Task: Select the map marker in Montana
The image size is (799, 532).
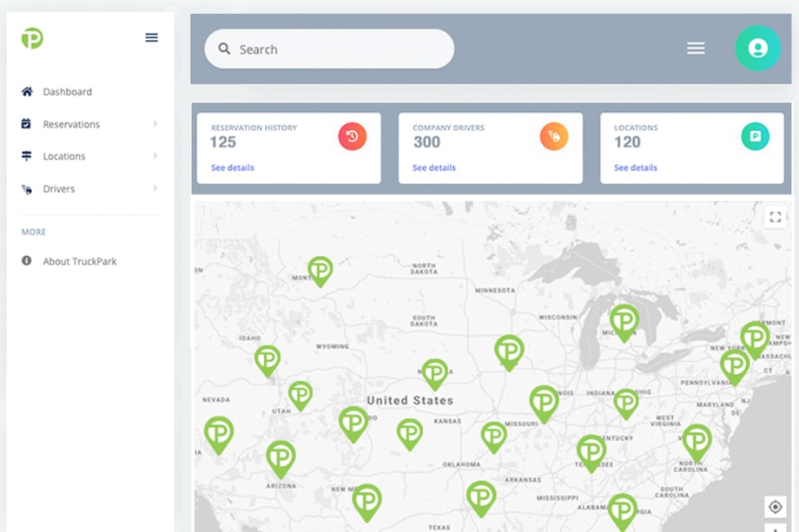Action: tap(320, 271)
